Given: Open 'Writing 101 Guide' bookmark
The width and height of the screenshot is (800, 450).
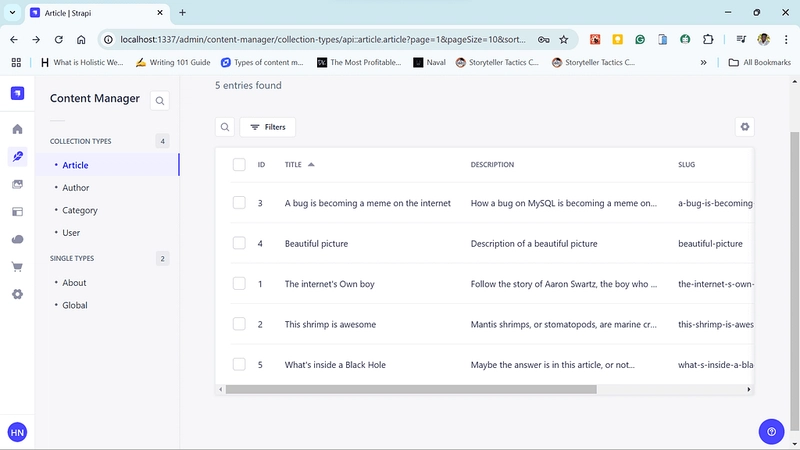Looking at the screenshot, I should point(173,62).
